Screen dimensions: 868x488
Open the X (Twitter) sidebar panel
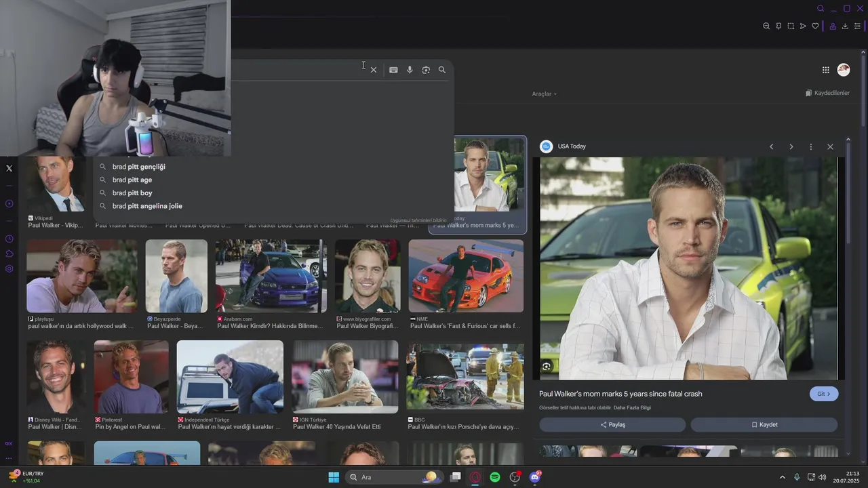pos(9,168)
